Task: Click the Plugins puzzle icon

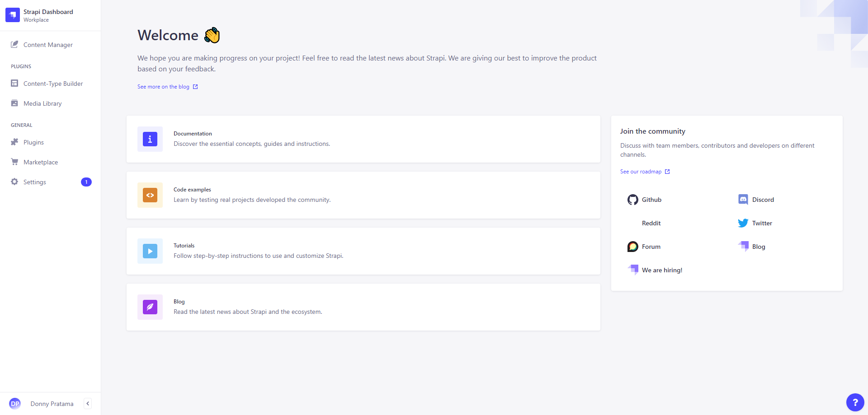Action: 14,142
